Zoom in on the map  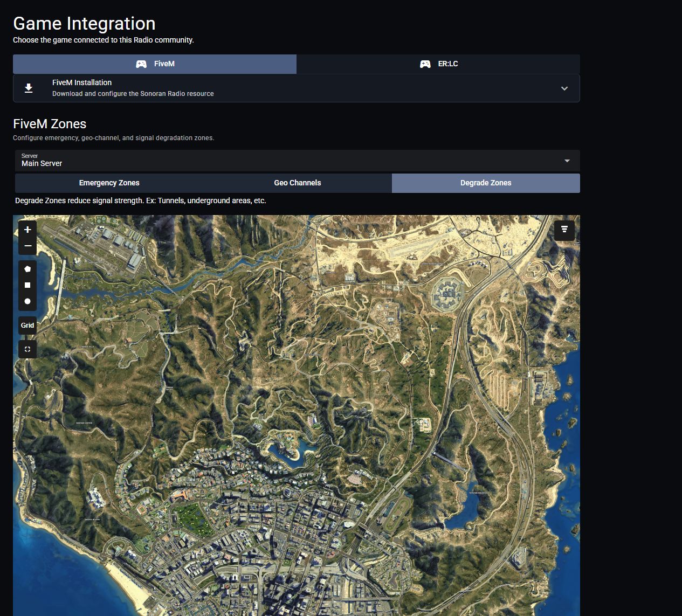coord(27,230)
